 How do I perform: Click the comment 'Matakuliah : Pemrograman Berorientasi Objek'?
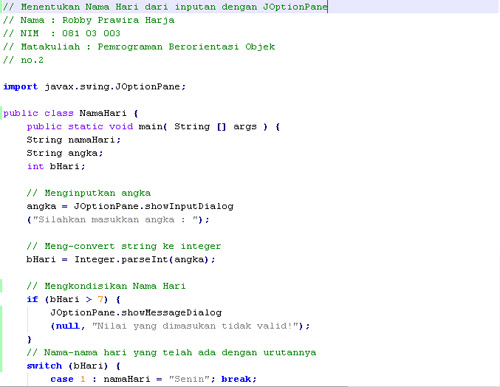(139, 47)
